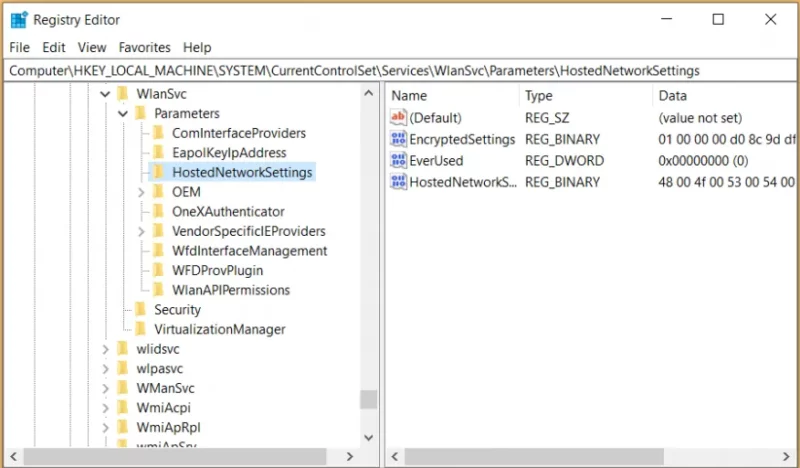The height and width of the screenshot is (468, 800).
Task: Click the EncryptedSettings binary value icon
Action: point(398,139)
